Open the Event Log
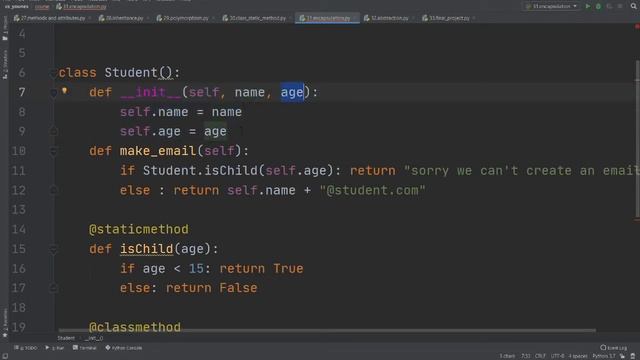The width and height of the screenshot is (640, 360). [613, 348]
